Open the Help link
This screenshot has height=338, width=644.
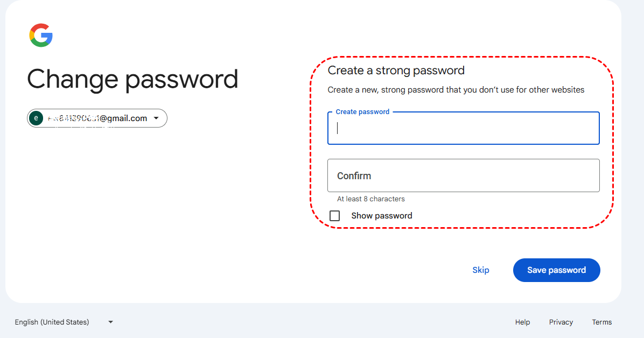[x=522, y=322]
